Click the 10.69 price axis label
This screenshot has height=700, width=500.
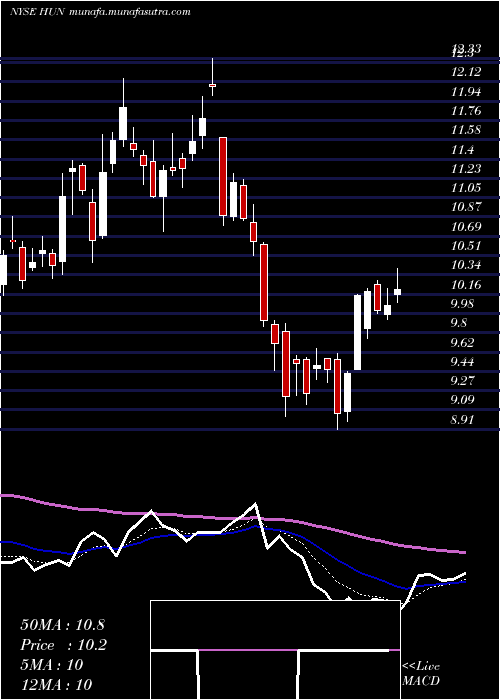click(466, 226)
